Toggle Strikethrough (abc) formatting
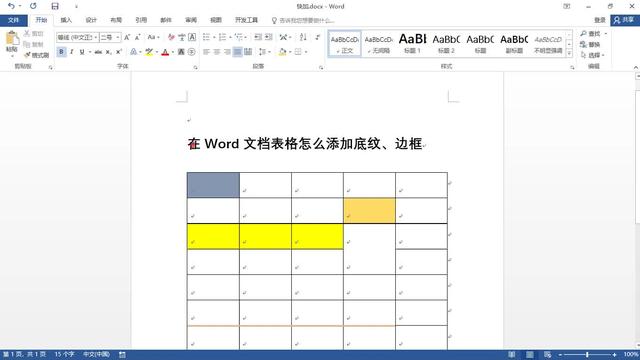The image size is (640, 360). 98,52
